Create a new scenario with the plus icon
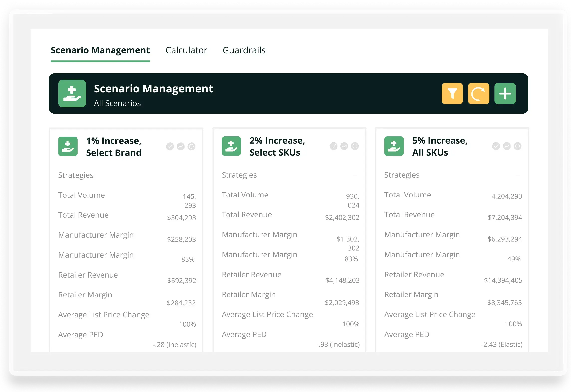 pos(505,94)
